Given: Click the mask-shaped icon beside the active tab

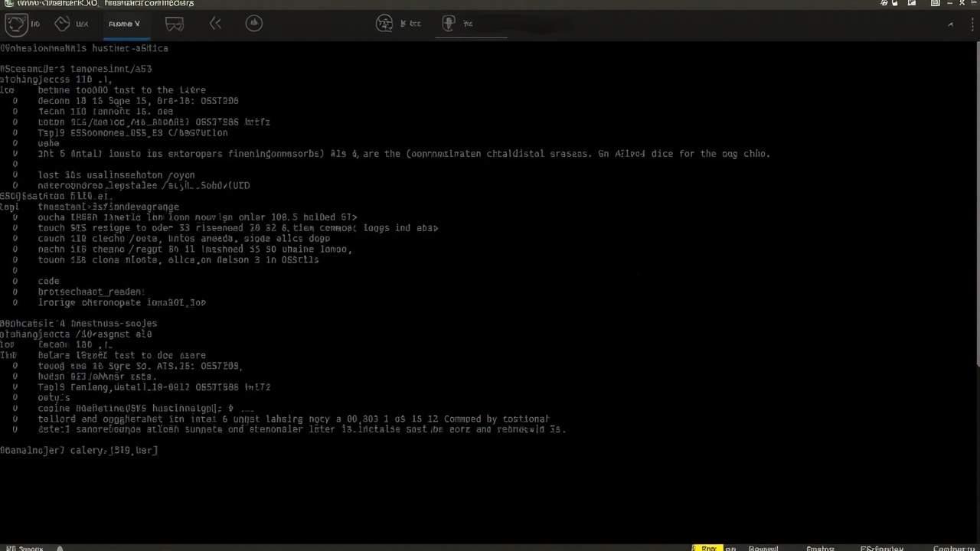Looking at the screenshot, I should pos(174,24).
